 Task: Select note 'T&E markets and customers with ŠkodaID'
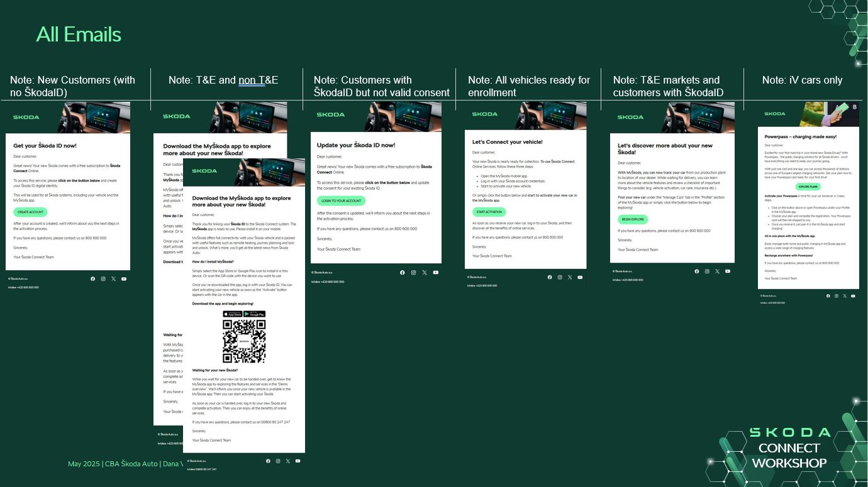tap(668, 86)
